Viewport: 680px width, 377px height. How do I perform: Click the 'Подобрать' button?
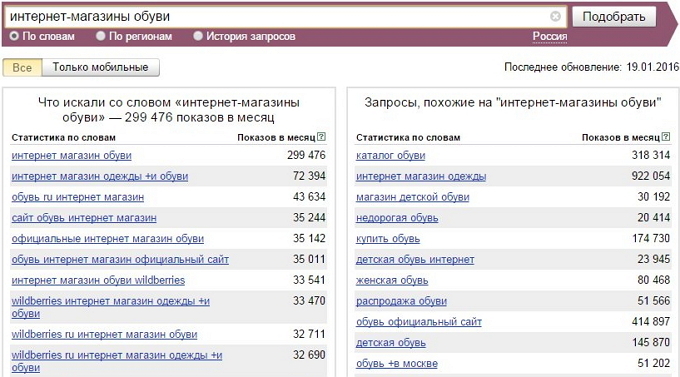tap(614, 17)
